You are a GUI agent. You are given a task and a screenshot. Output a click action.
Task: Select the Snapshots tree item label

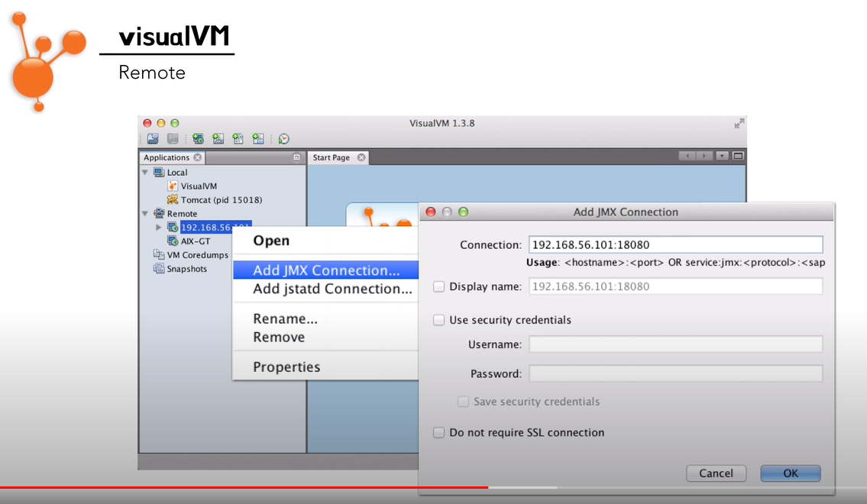coord(187,269)
